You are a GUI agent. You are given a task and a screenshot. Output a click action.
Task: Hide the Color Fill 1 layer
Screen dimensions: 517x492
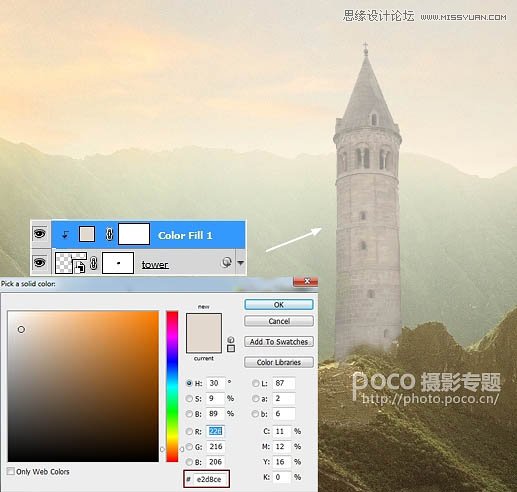pos(40,234)
